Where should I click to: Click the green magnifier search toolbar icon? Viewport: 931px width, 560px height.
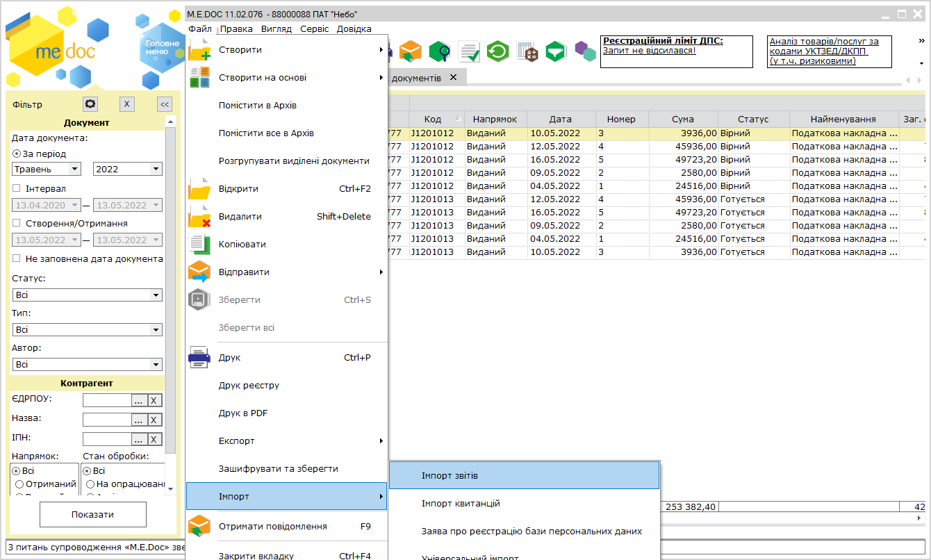(439, 51)
